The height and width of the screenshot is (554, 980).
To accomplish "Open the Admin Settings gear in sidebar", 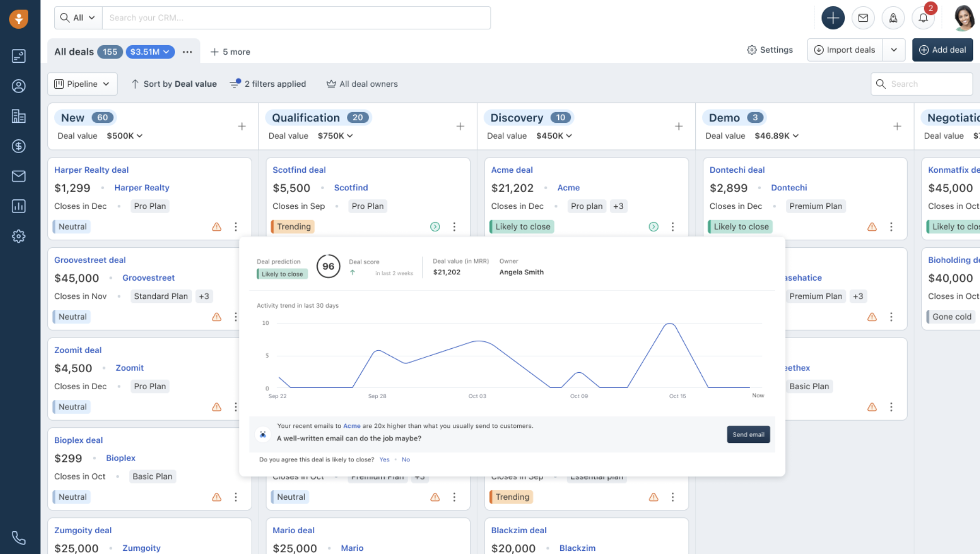I will (x=19, y=236).
